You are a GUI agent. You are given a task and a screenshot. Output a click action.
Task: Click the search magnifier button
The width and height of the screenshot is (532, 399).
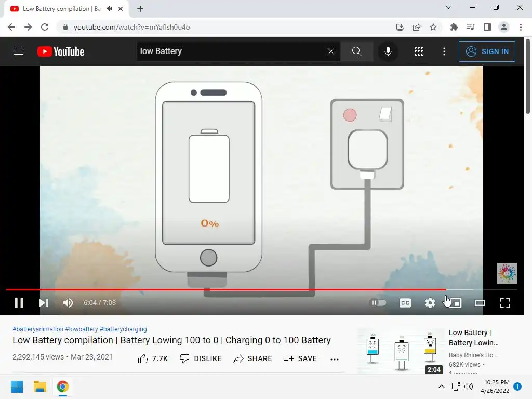tap(356, 51)
